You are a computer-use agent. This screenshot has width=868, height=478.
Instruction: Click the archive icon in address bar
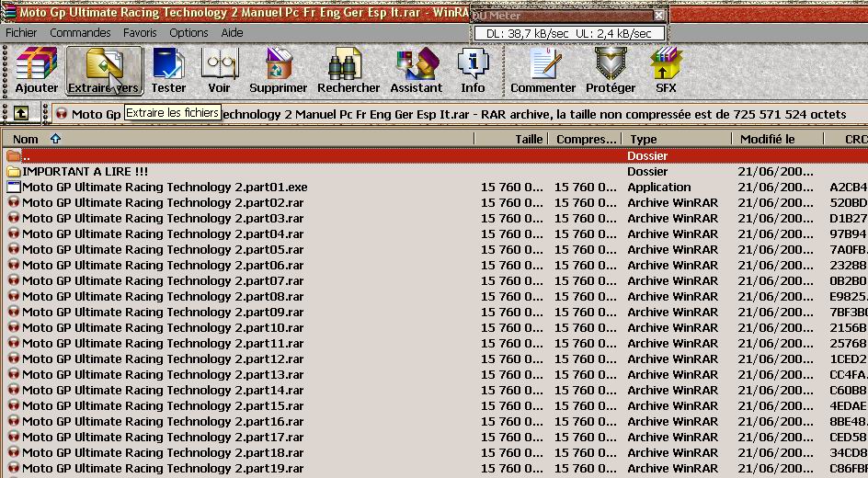pos(62,114)
